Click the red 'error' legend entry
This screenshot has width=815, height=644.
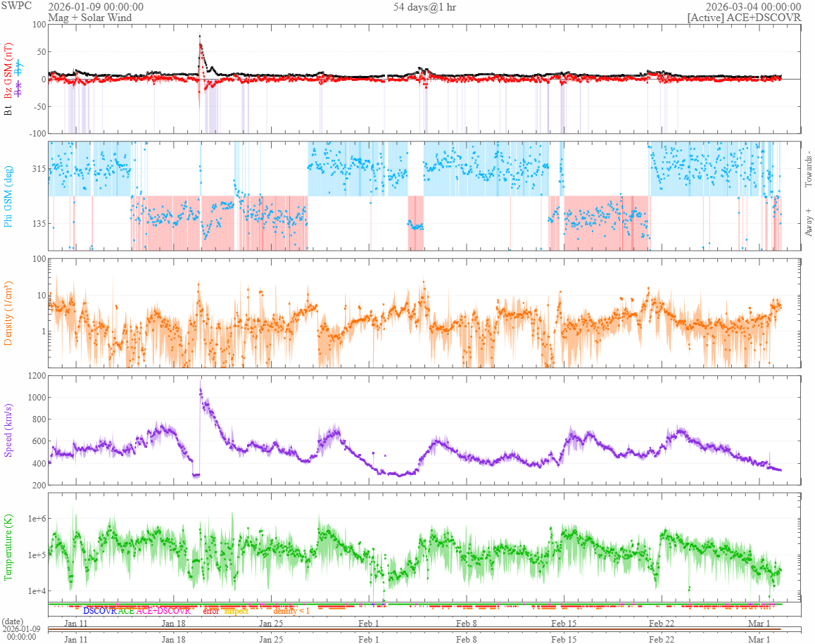coord(210,611)
